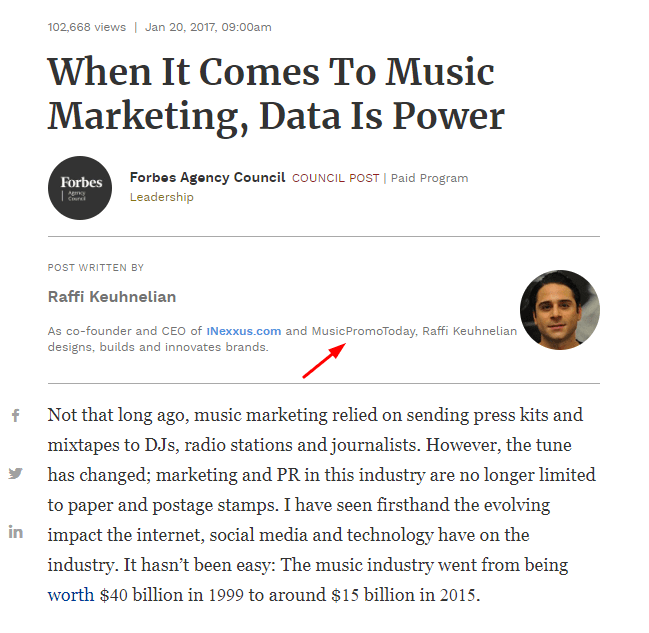
Task: Follow the blue "worth" hyperlink
Action: tap(71, 595)
